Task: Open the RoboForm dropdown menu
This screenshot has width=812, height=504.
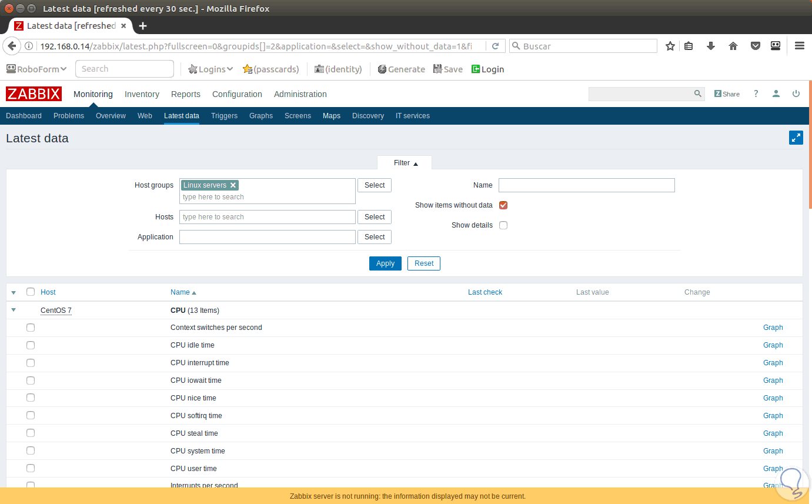Action: [x=36, y=69]
